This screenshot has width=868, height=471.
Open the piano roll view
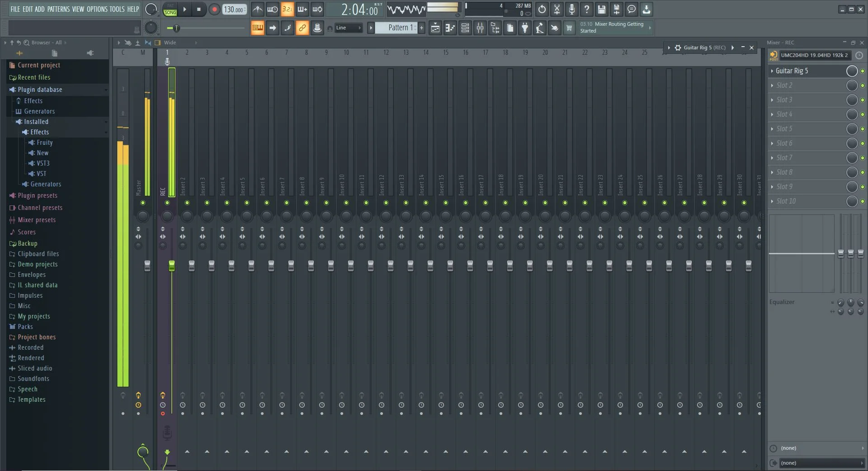tap(450, 28)
